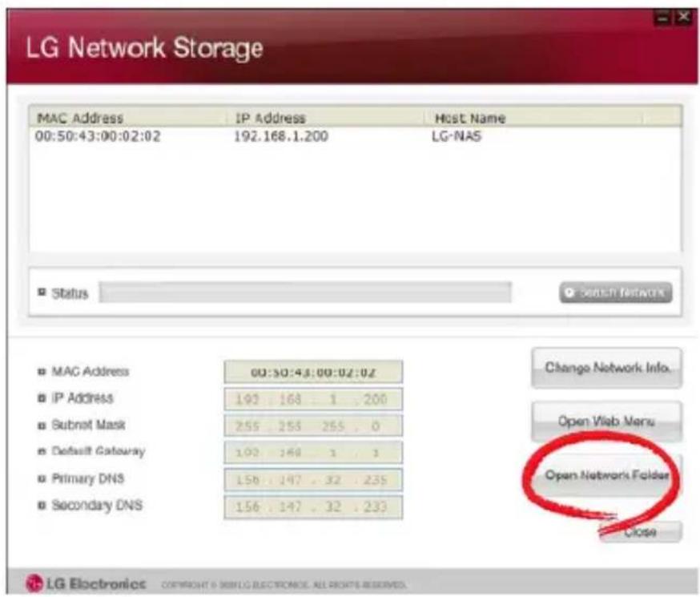Click the Default Gateway input field
700x597 pixels.
click(313, 453)
